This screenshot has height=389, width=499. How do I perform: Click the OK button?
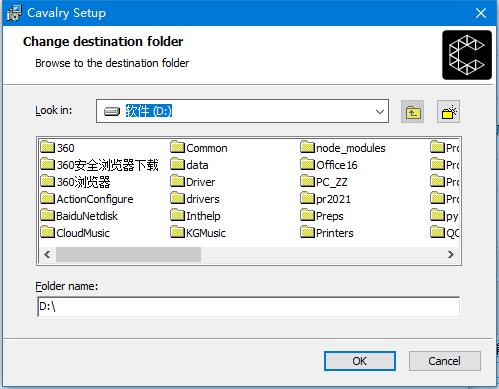(x=360, y=361)
